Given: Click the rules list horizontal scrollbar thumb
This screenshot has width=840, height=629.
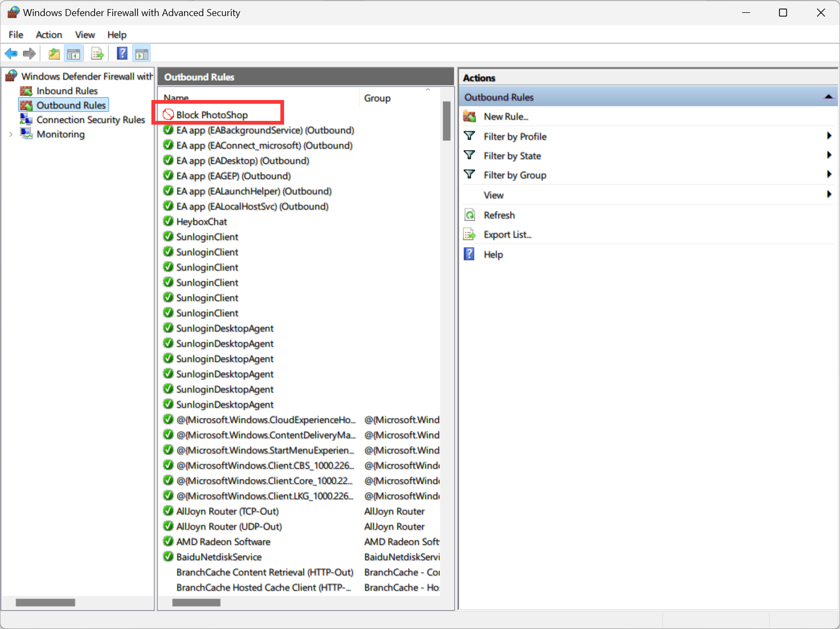Looking at the screenshot, I should [196, 602].
